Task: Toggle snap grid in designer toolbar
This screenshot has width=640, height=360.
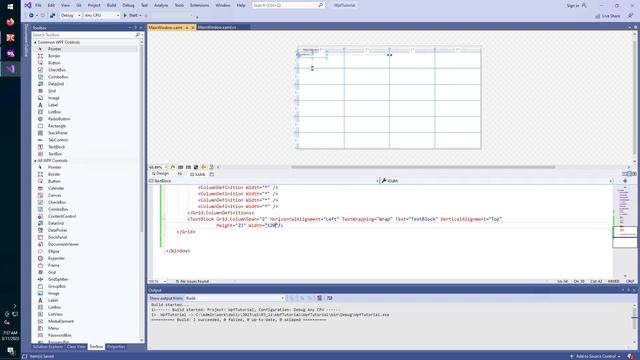Action: [180, 167]
